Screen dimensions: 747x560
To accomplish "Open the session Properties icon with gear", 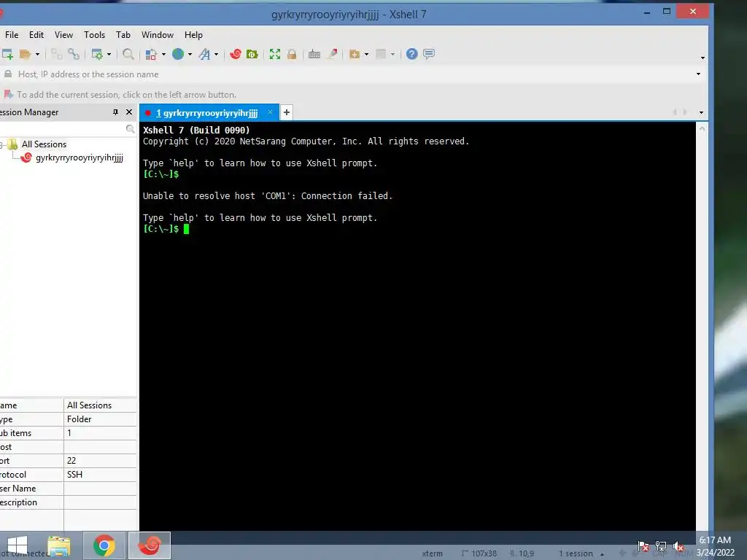I will pyautogui.click(x=97, y=54).
